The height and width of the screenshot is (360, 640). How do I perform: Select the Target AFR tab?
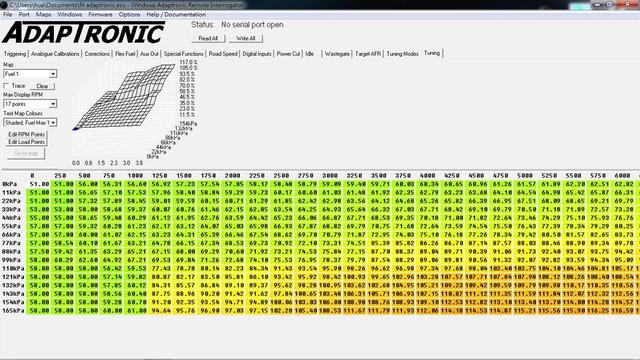[x=368, y=54]
